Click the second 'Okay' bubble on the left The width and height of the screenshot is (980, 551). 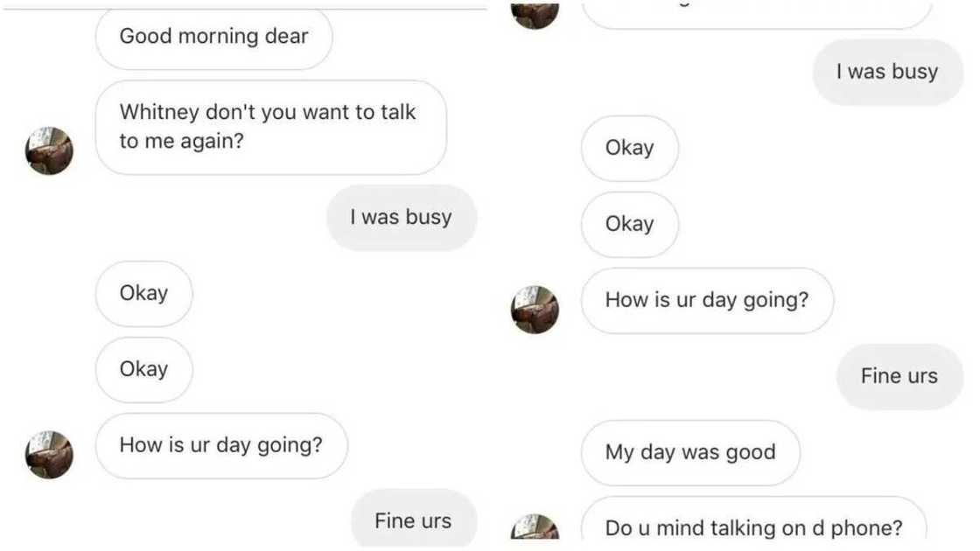pos(143,369)
